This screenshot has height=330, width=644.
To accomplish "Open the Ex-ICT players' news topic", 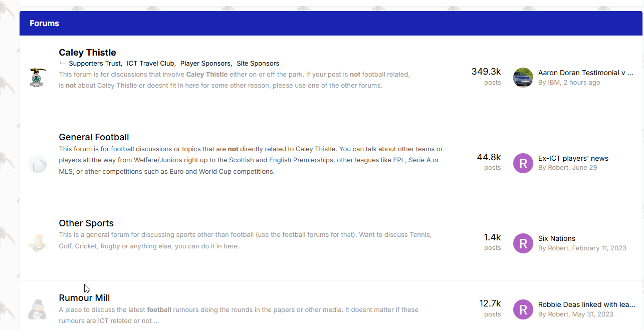I will tap(573, 158).
